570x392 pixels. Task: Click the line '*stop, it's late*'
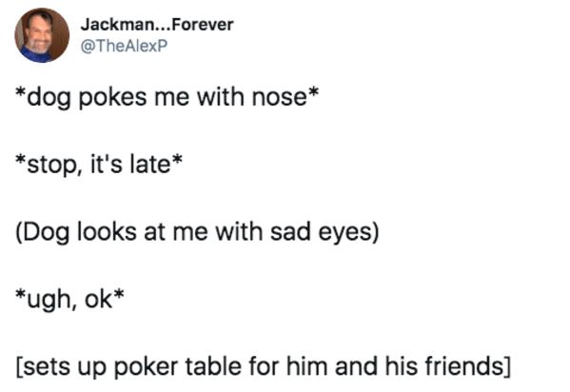(x=99, y=165)
